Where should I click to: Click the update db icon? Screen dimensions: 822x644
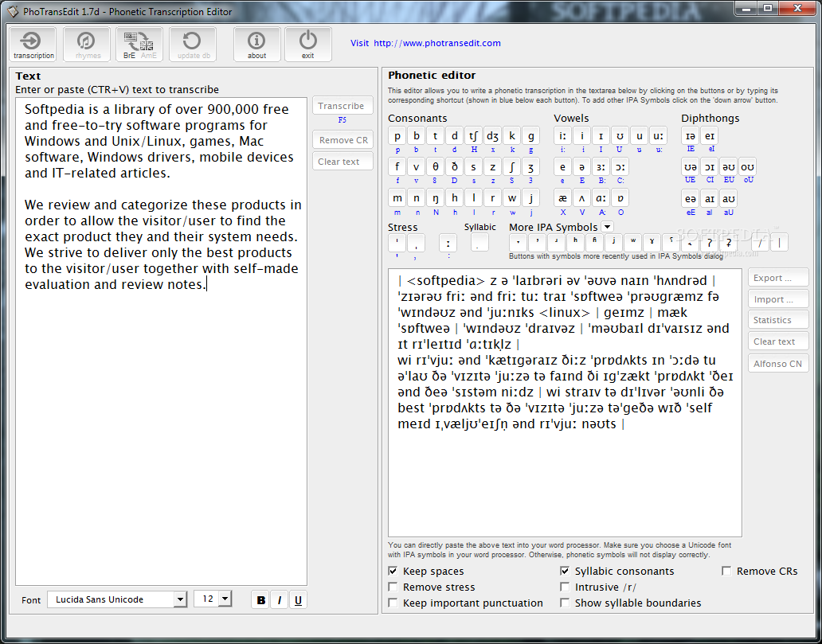click(x=193, y=45)
